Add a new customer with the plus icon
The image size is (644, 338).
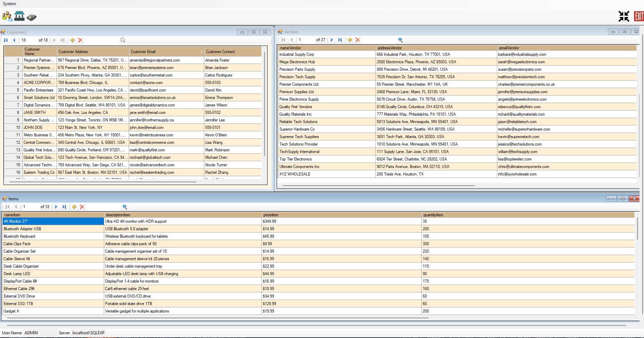coord(73,40)
